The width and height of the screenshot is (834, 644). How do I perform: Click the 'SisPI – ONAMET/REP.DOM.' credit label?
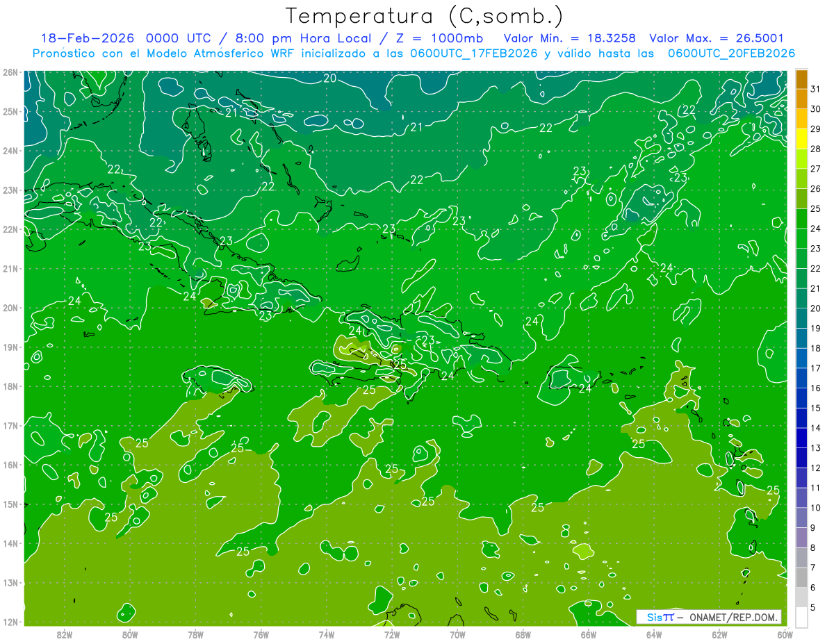pyautogui.click(x=709, y=617)
